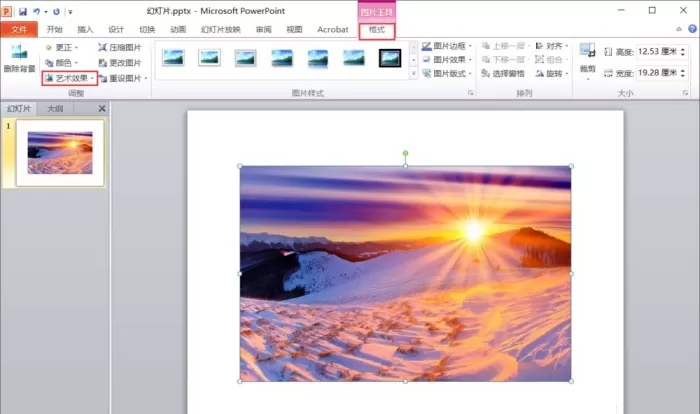The width and height of the screenshot is (700, 414).
Task: Select slide 1 thumbnail in the pane
Action: 60,153
